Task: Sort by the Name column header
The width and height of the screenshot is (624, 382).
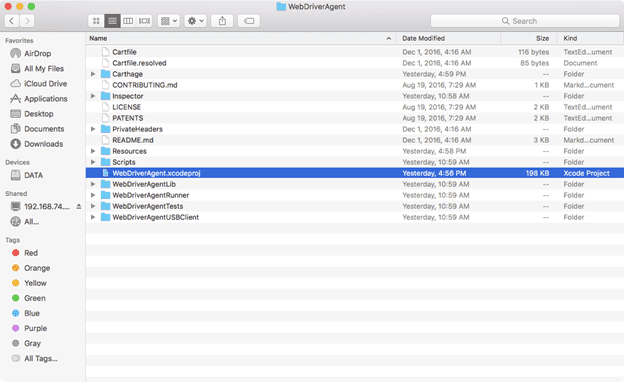Action: (x=241, y=38)
